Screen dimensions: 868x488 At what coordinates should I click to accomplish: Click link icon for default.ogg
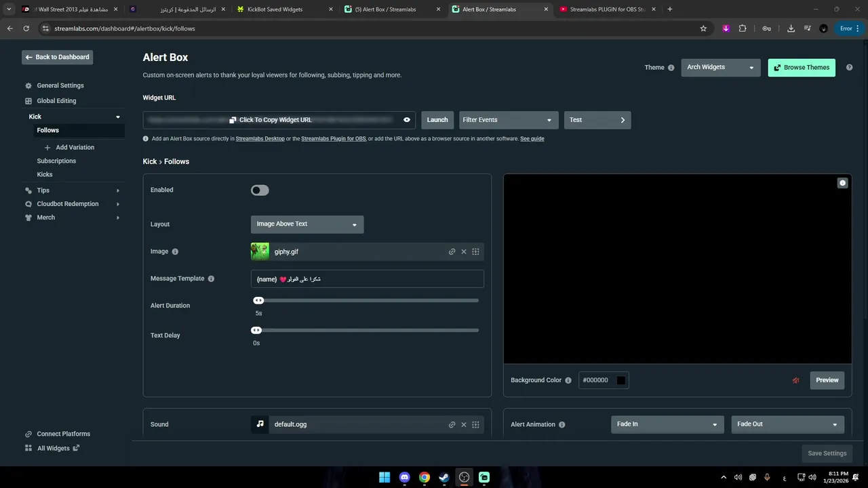click(452, 425)
